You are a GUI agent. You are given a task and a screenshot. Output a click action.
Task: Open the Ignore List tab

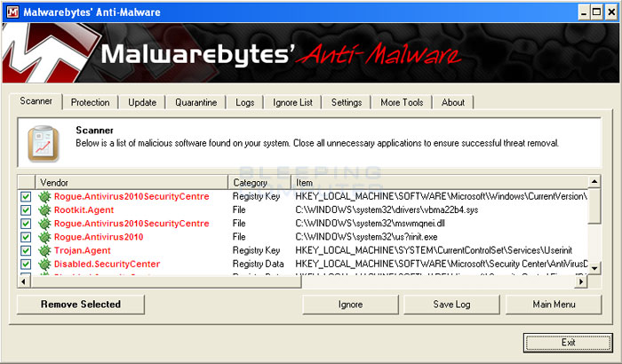(292, 102)
